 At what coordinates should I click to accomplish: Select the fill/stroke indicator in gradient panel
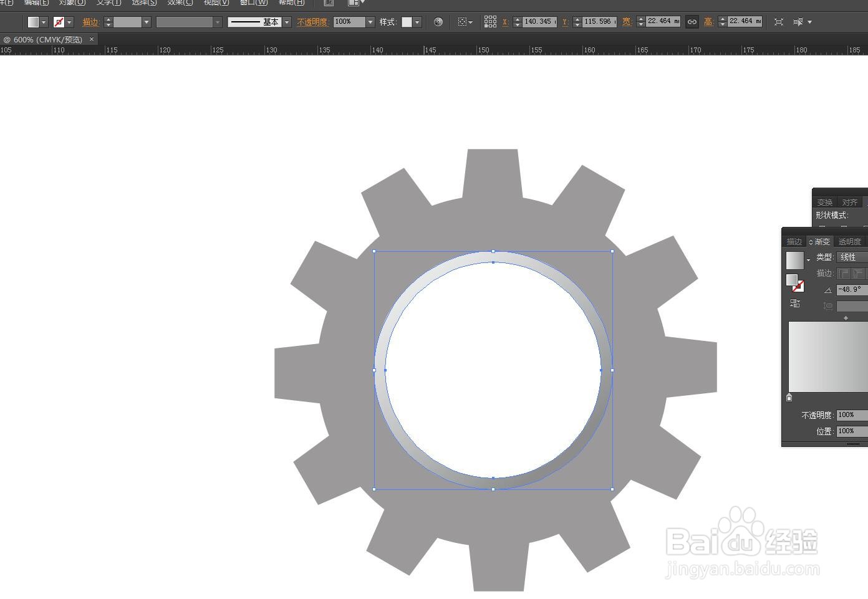coord(795,283)
